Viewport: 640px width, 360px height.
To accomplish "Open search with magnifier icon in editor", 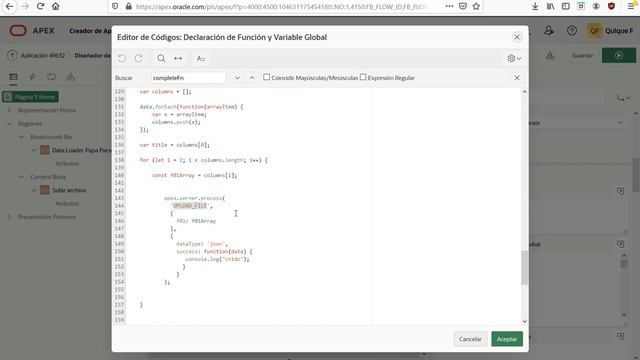I will (x=161, y=58).
